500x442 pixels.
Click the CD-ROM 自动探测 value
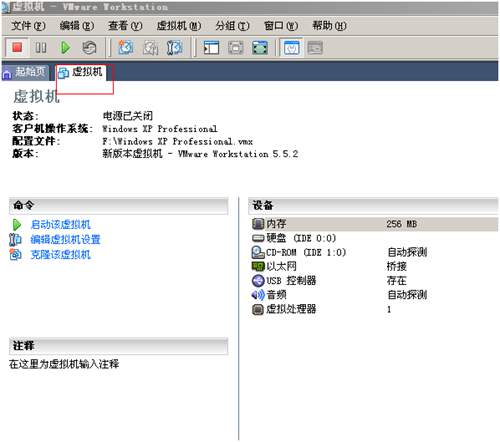(x=407, y=252)
